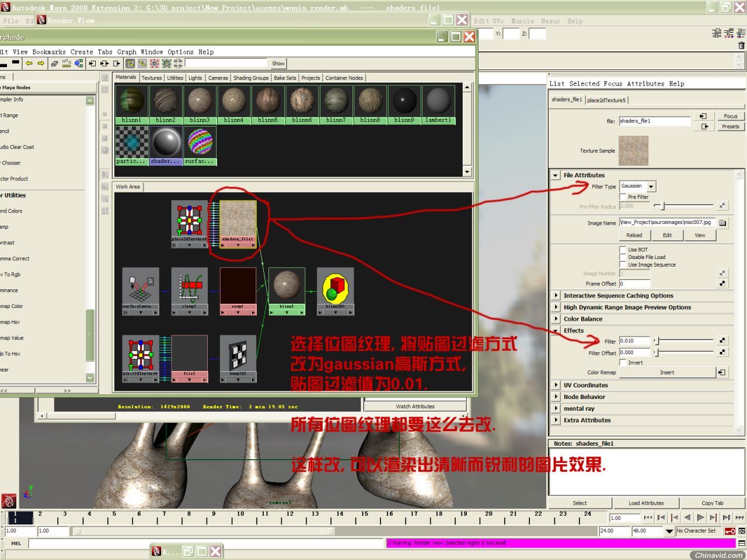Click the map button beside Filter Offset
This screenshot has height=560, width=747.
pos(722,352)
